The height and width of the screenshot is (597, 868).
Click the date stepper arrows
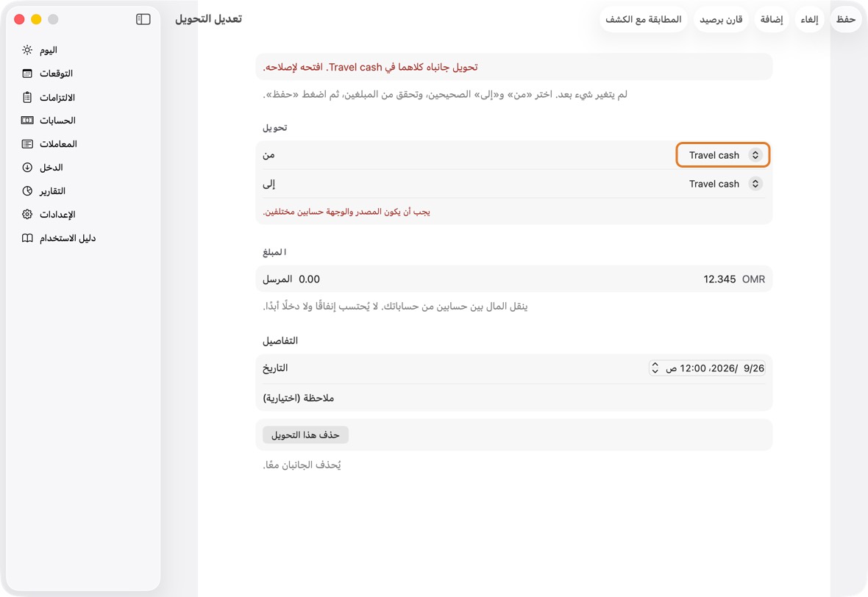click(655, 368)
